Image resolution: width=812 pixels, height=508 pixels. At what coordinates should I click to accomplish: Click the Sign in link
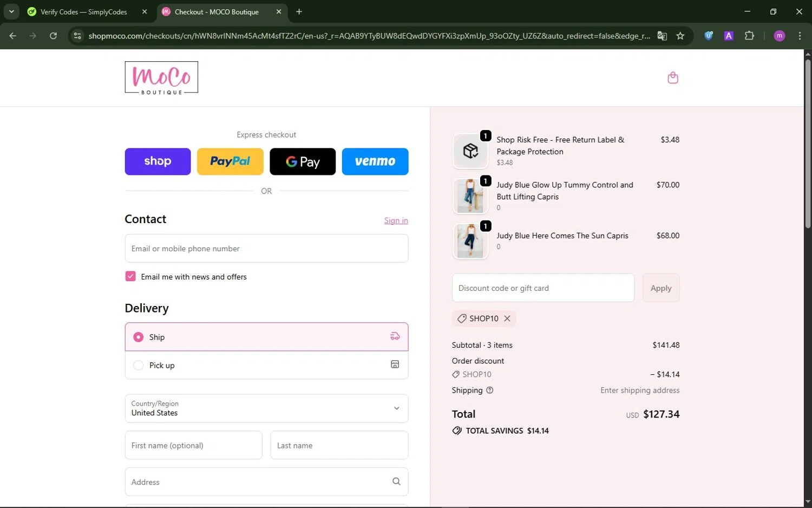click(x=396, y=220)
